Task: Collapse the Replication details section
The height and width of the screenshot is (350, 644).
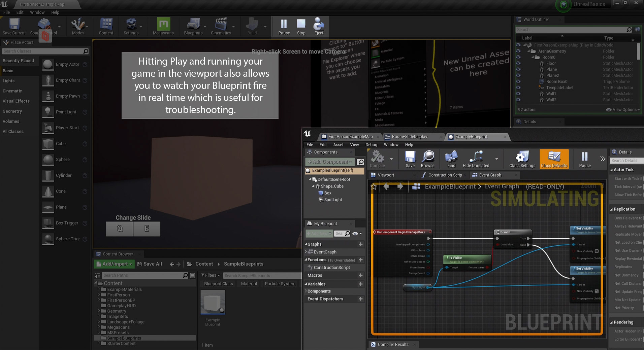Action: pyautogui.click(x=611, y=209)
